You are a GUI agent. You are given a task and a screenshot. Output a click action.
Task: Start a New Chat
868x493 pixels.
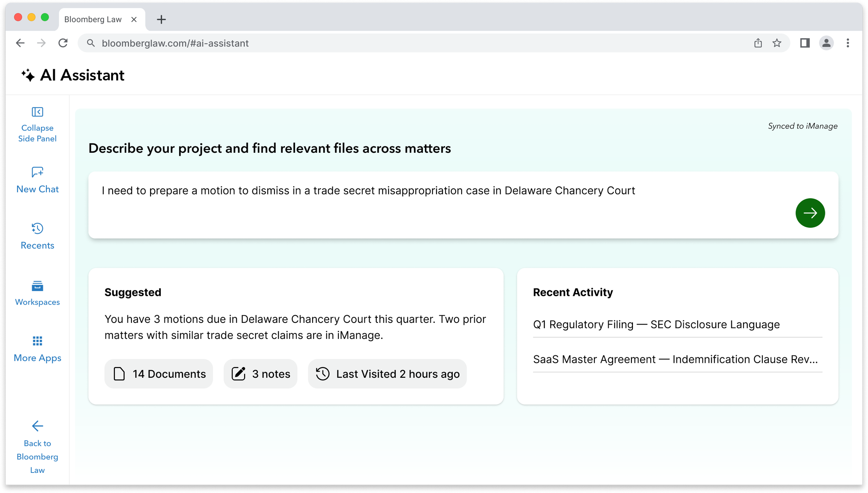click(x=37, y=181)
